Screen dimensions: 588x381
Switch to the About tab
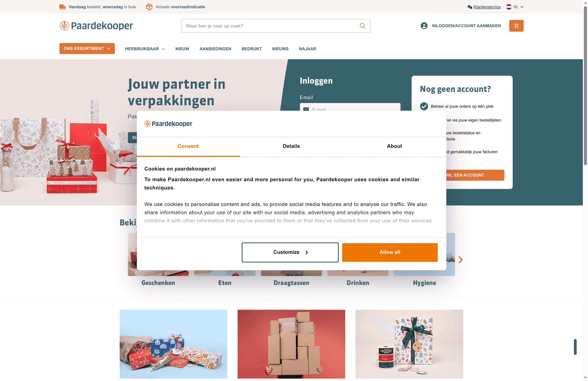pos(394,146)
